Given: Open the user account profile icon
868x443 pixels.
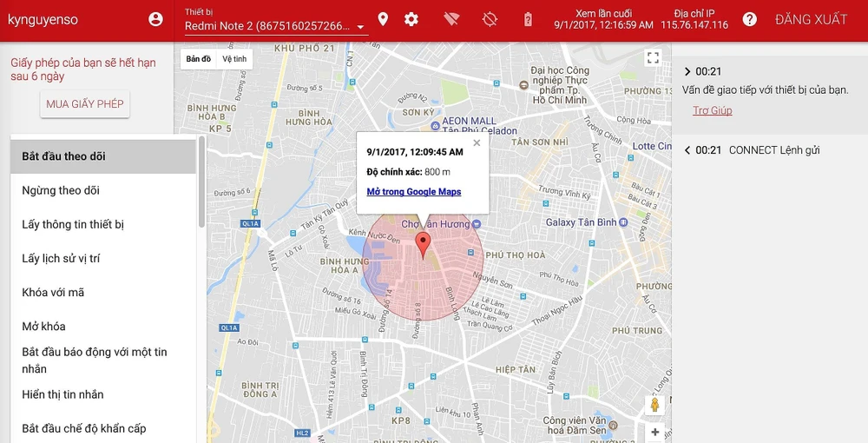Looking at the screenshot, I should tap(156, 19).
